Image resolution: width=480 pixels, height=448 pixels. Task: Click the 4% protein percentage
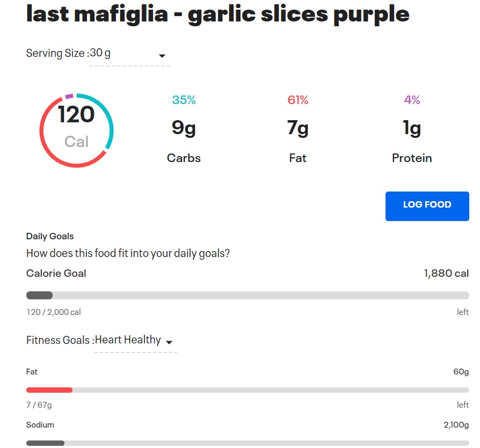[412, 100]
